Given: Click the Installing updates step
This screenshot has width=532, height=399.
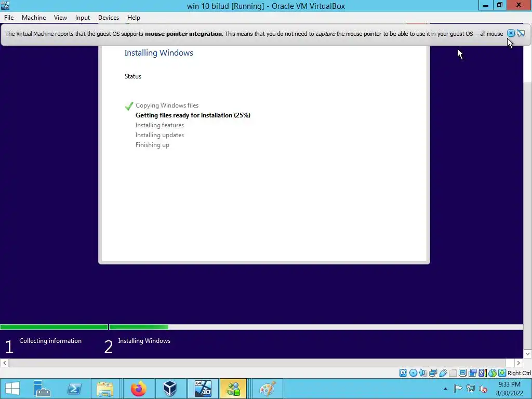Looking at the screenshot, I should 159,135.
